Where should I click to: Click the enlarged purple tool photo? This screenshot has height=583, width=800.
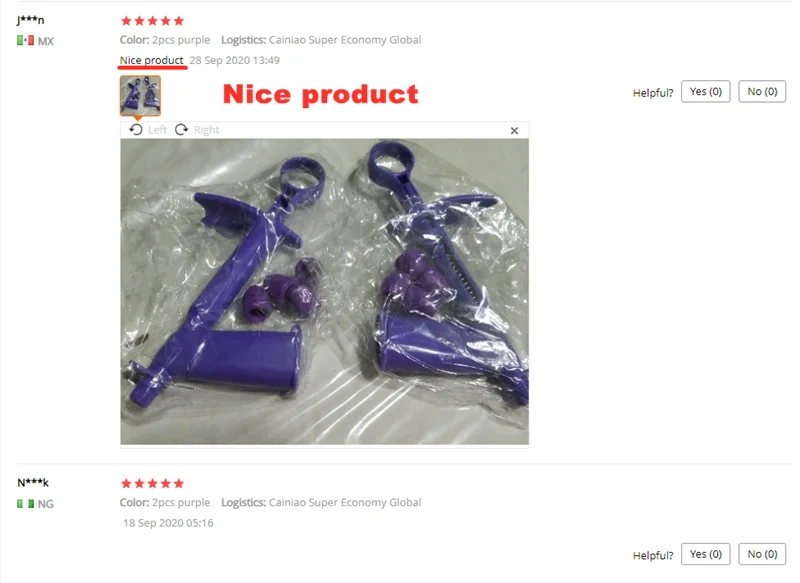click(x=324, y=292)
